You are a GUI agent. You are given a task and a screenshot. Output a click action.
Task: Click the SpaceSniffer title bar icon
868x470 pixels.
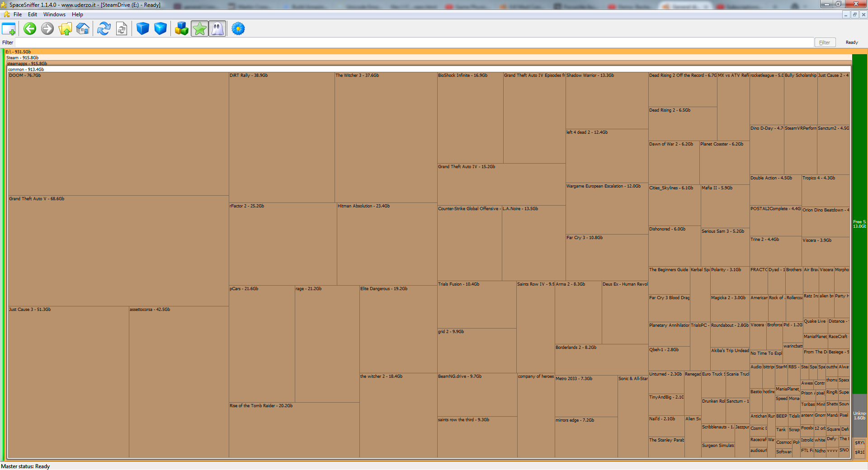[5, 5]
